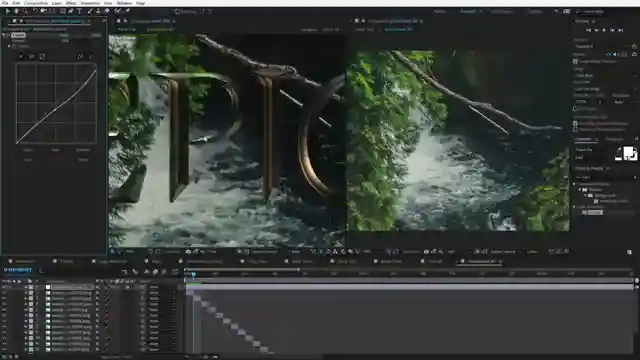Toggle 'If caching, play cached frames' checkbox

pos(576,123)
